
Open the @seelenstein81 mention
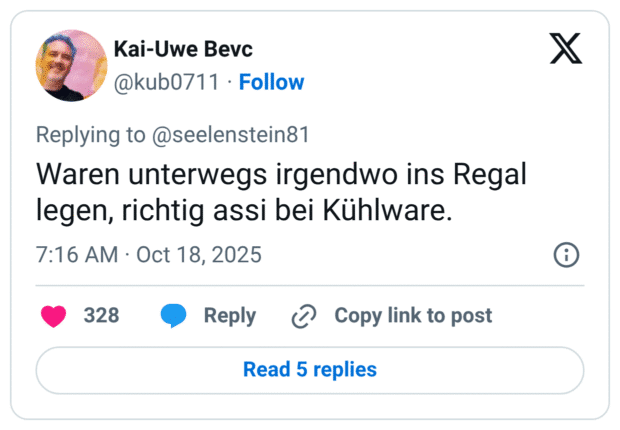click(233, 135)
